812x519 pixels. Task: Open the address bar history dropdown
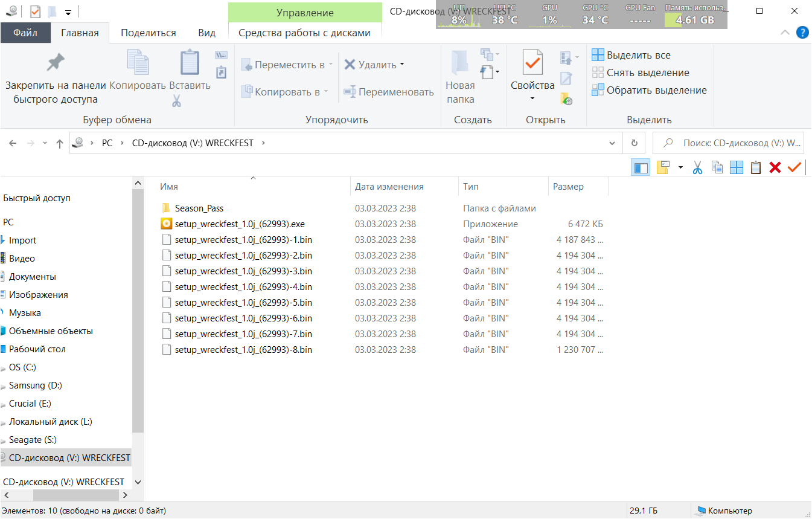click(x=612, y=143)
